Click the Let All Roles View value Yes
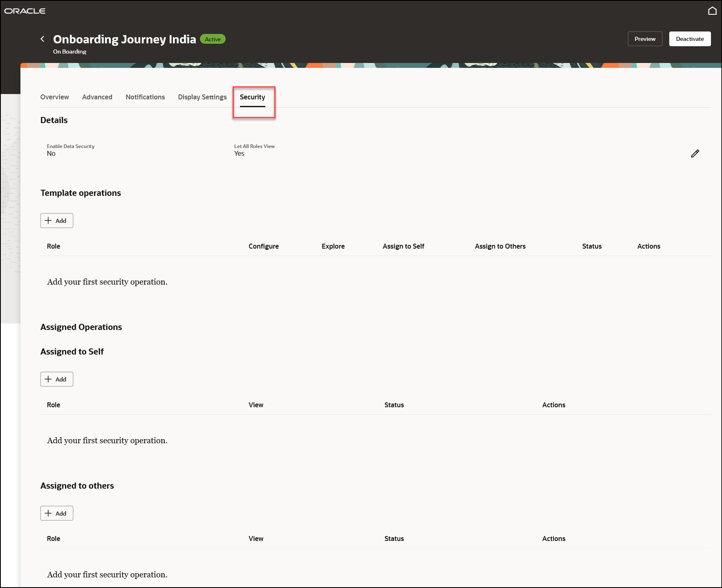The height and width of the screenshot is (588, 722). point(239,154)
